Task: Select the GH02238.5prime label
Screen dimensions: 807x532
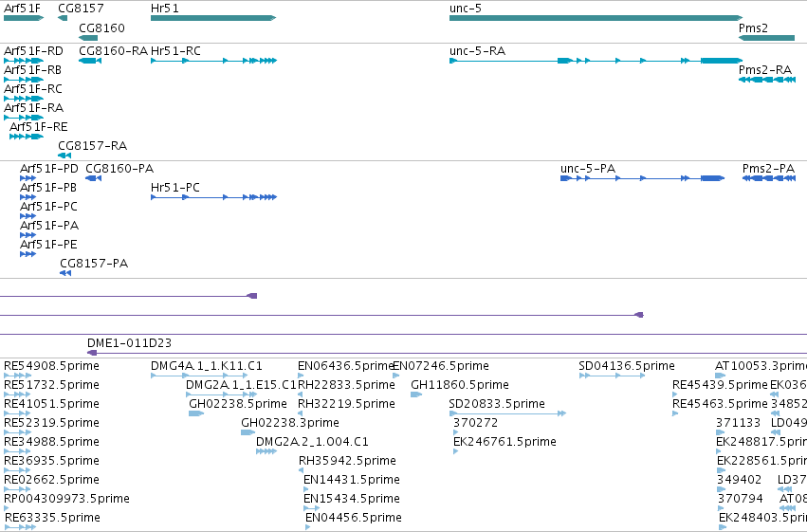Action: point(238,404)
